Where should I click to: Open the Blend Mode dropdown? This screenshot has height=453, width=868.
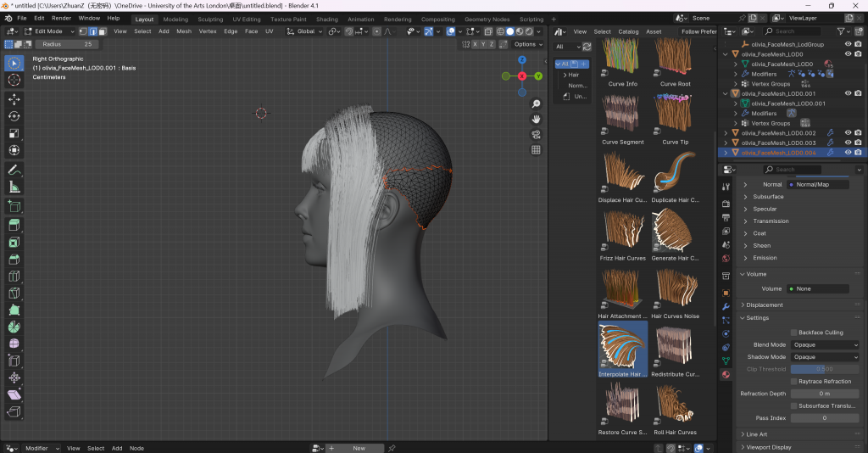click(825, 345)
